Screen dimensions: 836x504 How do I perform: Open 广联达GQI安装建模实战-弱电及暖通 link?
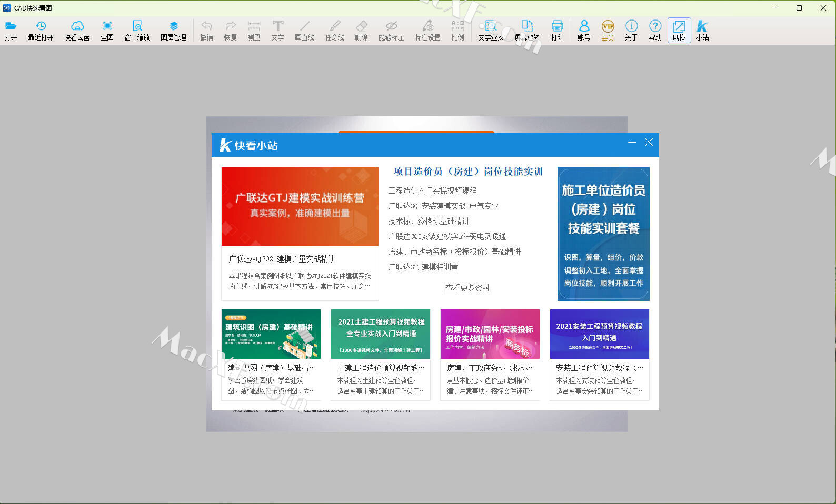[447, 236]
